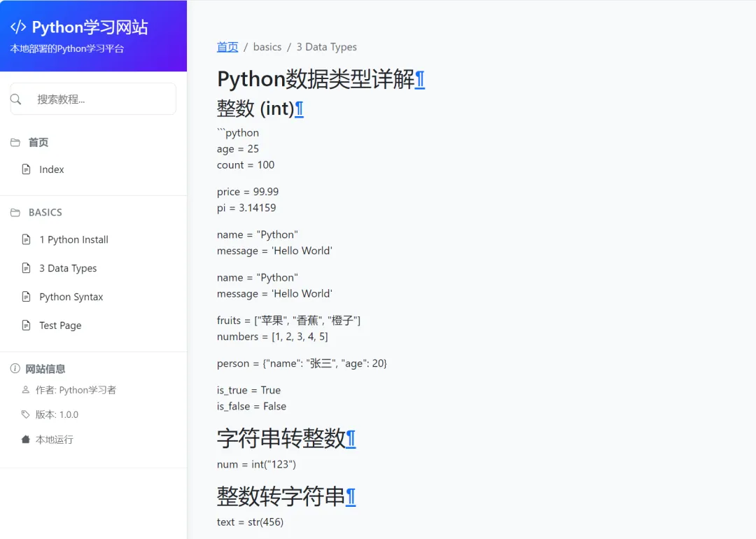Viewport: 756px width, 539px height.
Task: Click the tag icon beside 版本
Action: 26,414
